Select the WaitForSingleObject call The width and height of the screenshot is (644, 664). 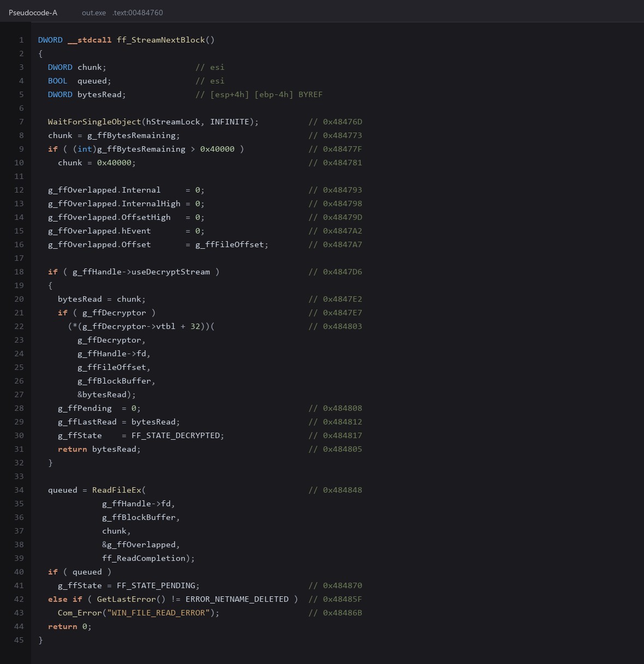point(94,122)
